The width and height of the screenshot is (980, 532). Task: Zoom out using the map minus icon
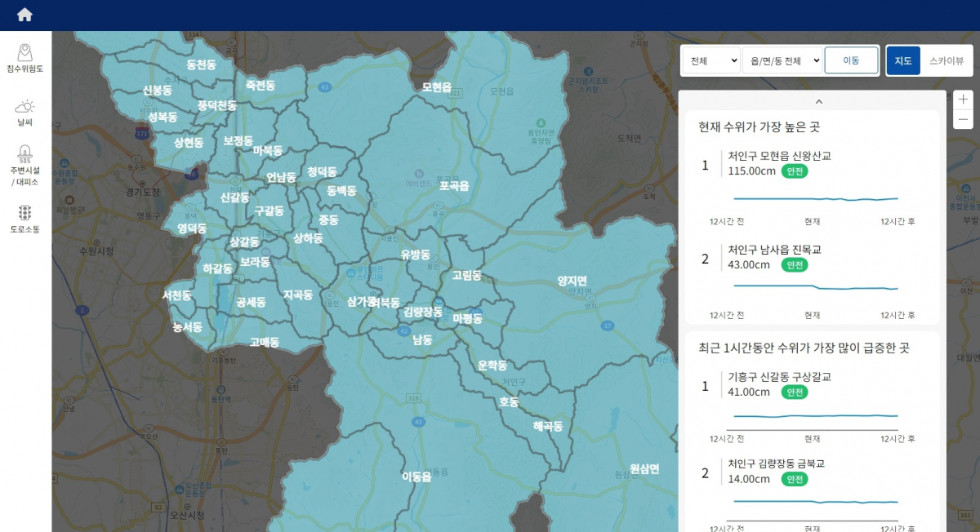(x=963, y=119)
